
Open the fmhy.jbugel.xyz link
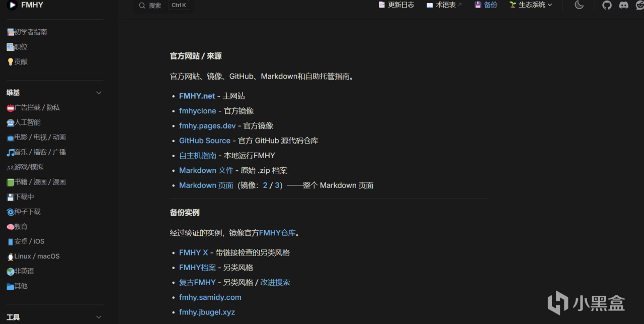pyautogui.click(x=207, y=312)
